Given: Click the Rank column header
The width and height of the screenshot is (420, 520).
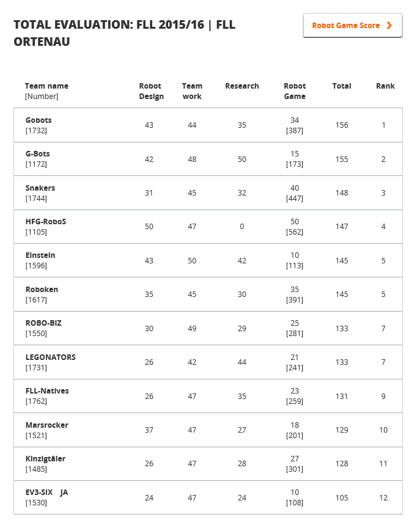Looking at the screenshot, I should click(x=385, y=86).
